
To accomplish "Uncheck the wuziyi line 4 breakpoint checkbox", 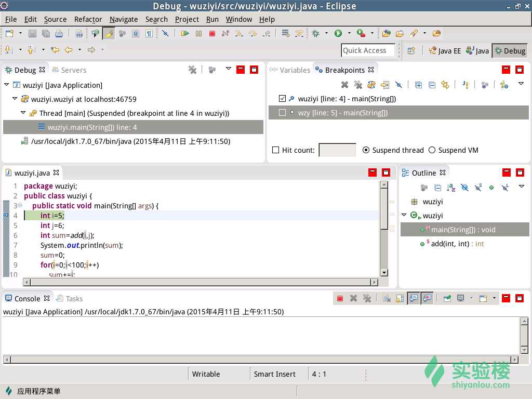I will pyautogui.click(x=282, y=98).
